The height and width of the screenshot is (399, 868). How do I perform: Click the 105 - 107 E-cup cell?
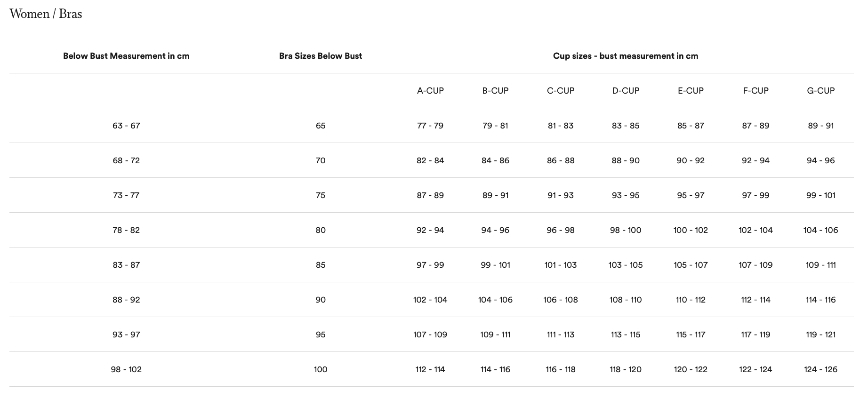point(691,265)
